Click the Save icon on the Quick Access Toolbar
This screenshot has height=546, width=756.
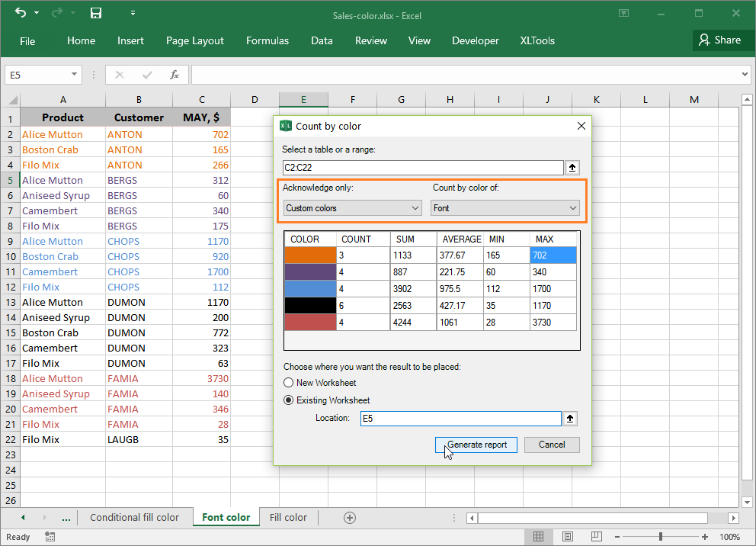[x=94, y=13]
